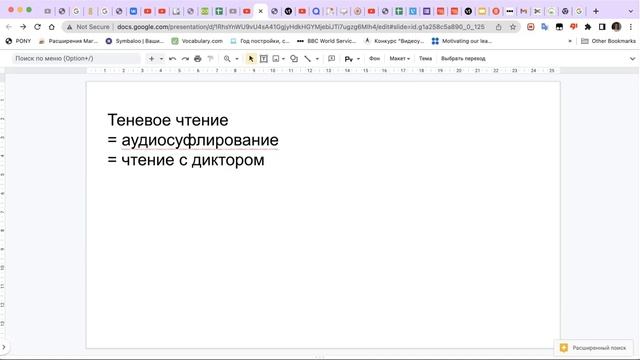The image size is (640, 360).
Task: Open the Symbaloo bookmark
Action: [134, 41]
